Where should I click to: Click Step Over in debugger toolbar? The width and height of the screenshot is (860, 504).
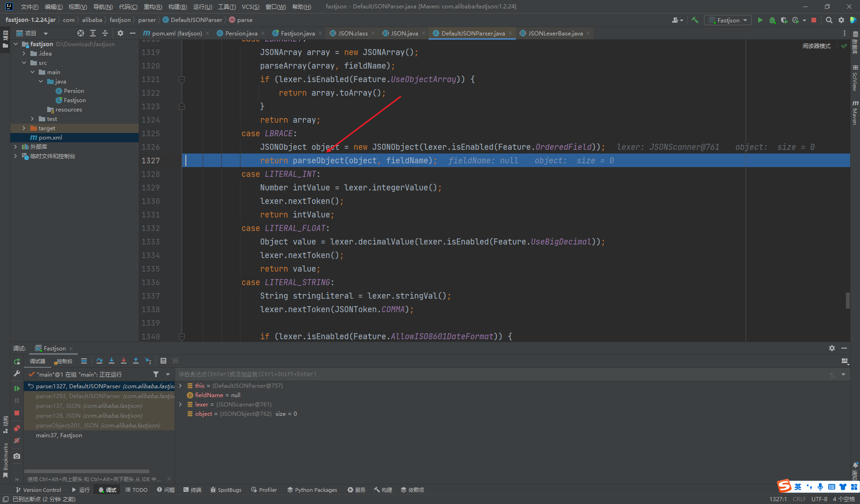pyautogui.click(x=99, y=361)
